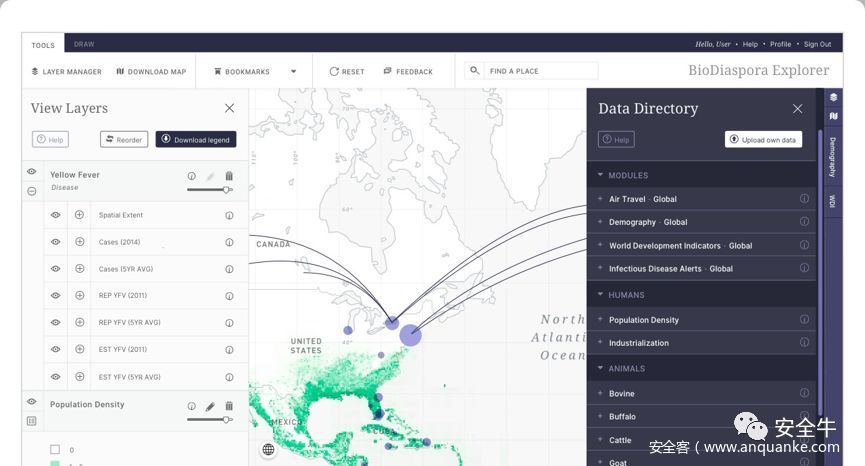Collapse the Yellow Fever layer group
This screenshot has width=865, height=466.
31,191
